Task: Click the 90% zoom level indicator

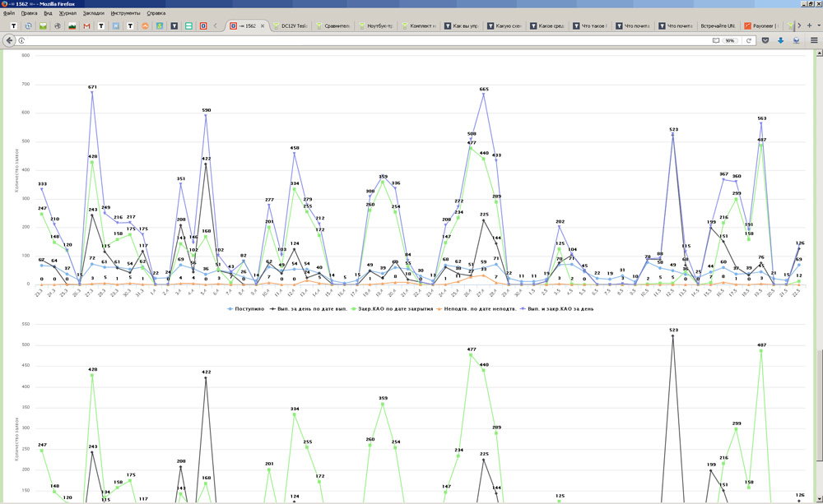Action: click(x=730, y=40)
